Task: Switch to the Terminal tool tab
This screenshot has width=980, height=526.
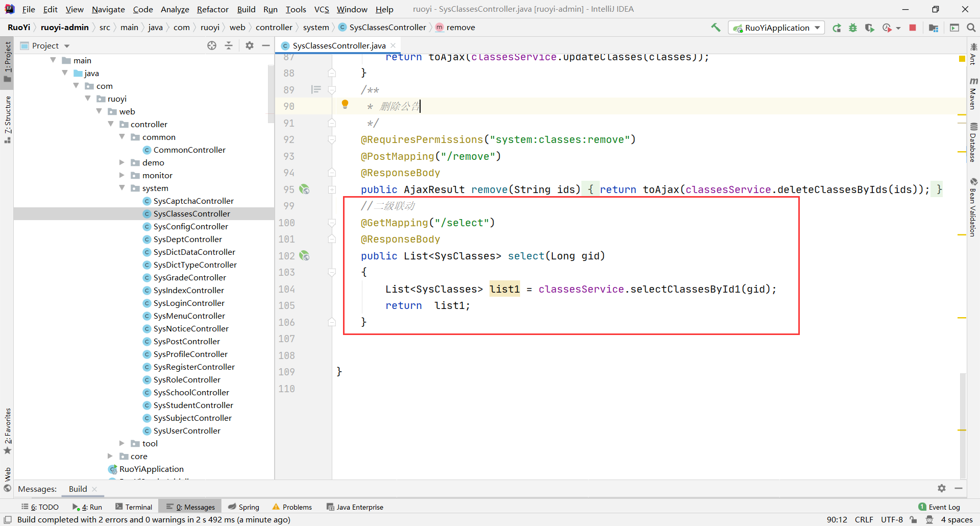Action: [134, 507]
